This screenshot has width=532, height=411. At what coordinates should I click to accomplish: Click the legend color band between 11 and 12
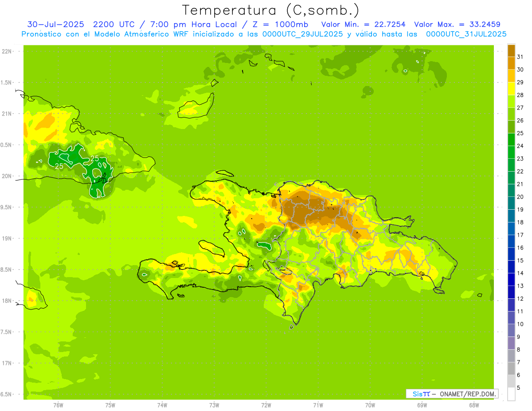511,305
